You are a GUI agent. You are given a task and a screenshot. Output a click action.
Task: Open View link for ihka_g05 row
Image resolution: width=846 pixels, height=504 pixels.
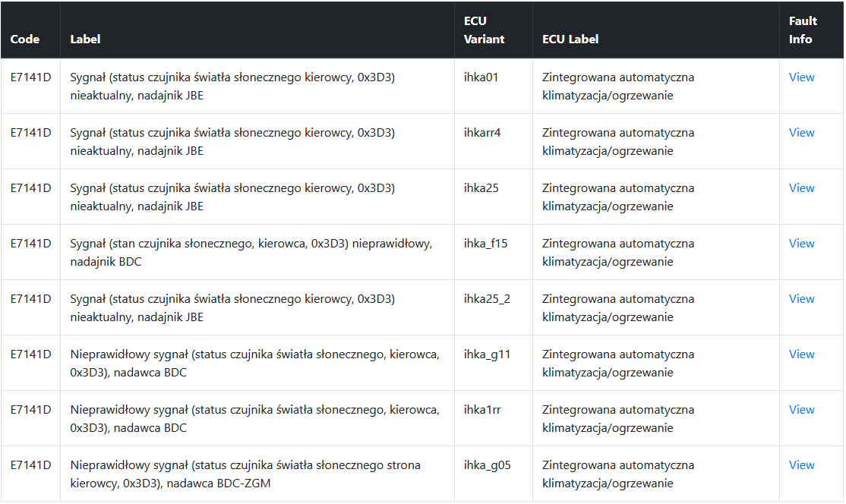[801, 466]
